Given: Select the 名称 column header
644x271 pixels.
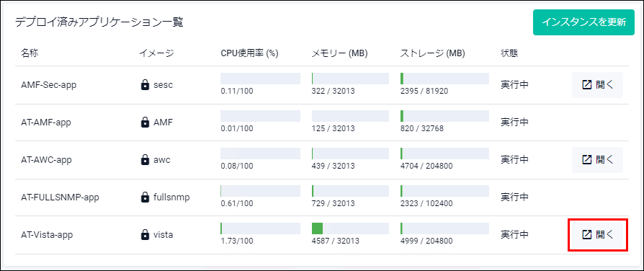Looking at the screenshot, I should [30, 53].
